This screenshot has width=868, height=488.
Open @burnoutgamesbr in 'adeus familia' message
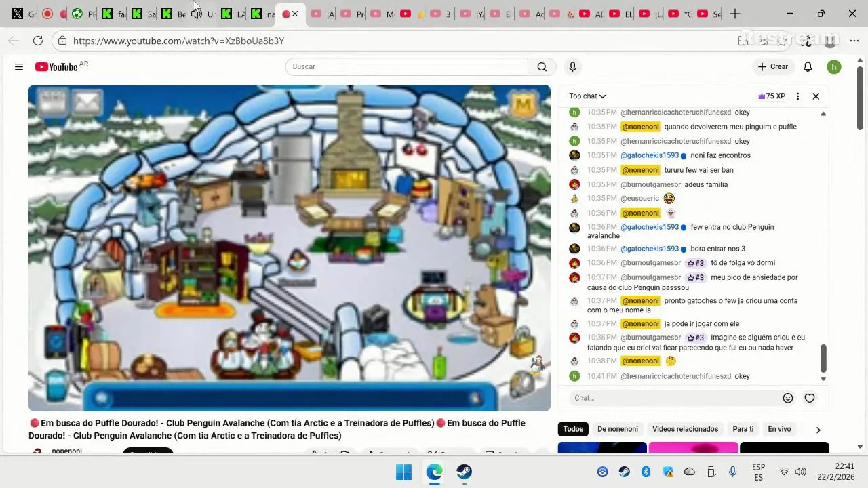(x=650, y=184)
